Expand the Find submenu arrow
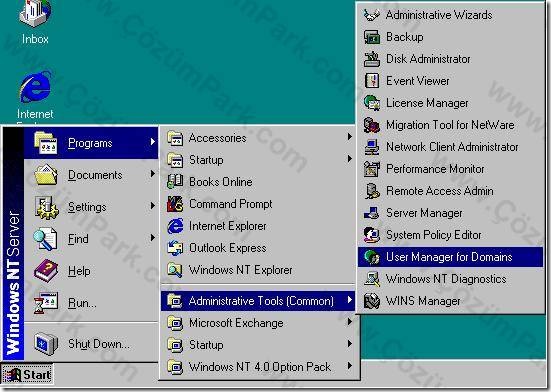 (153, 238)
